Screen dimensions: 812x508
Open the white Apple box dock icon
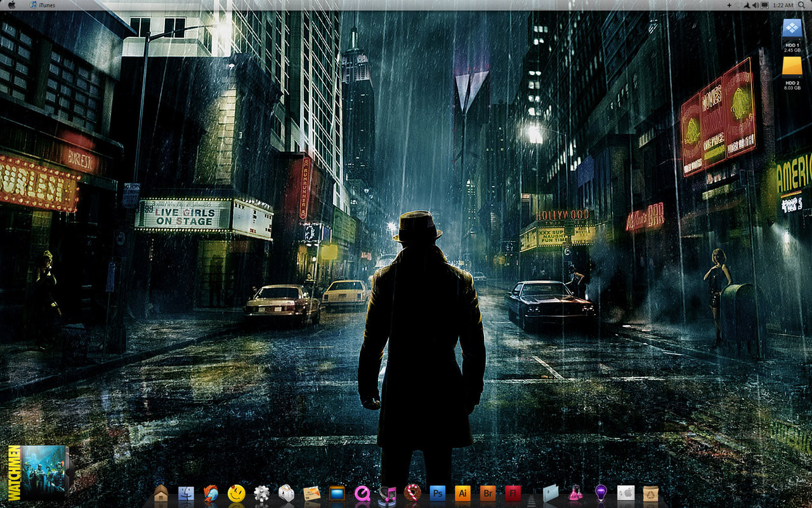[626, 493]
